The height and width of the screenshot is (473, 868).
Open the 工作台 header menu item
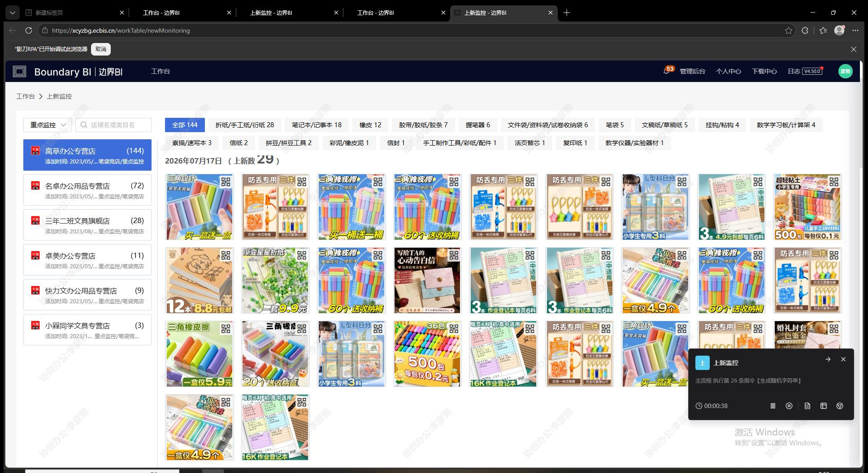[161, 71]
